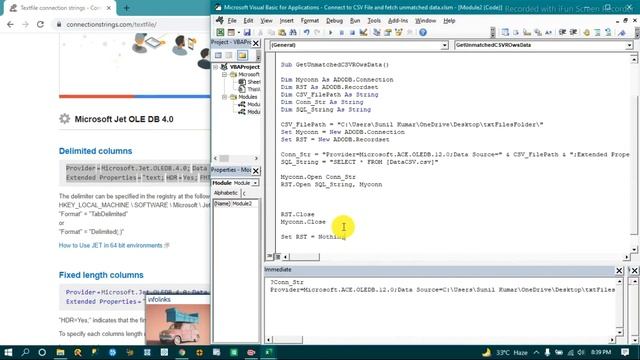
Task: Open Properties Window via toolbar icon
Action: (x=388, y=32)
